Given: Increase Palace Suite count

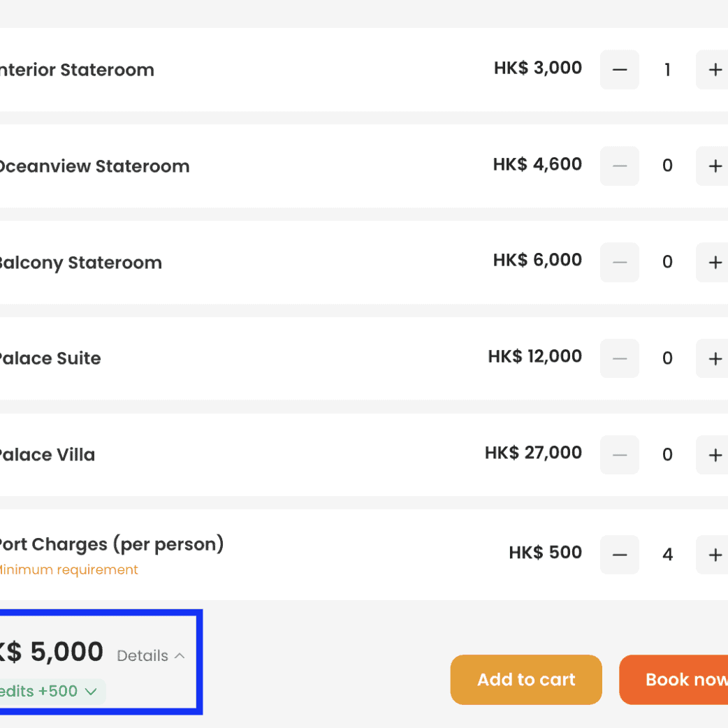Looking at the screenshot, I should pyautogui.click(x=714, y=358).
